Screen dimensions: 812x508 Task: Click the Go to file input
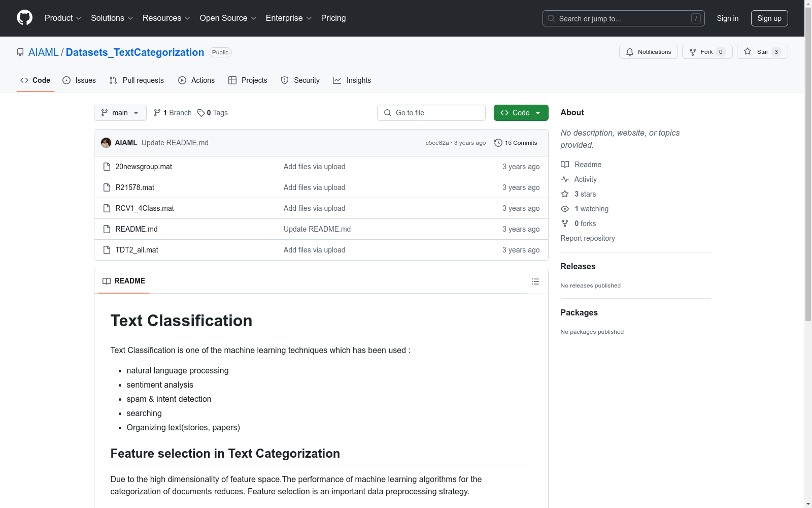431,113
